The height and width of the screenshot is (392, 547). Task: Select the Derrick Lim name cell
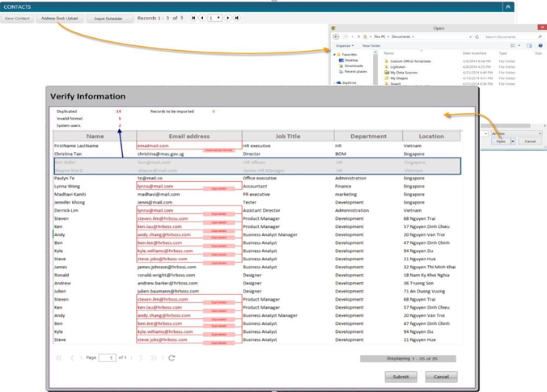66,210
